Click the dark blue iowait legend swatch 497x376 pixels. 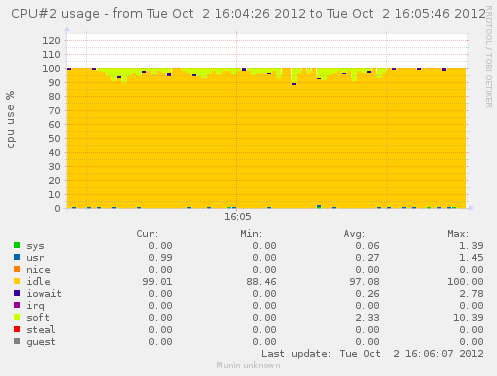coord(17,293)
